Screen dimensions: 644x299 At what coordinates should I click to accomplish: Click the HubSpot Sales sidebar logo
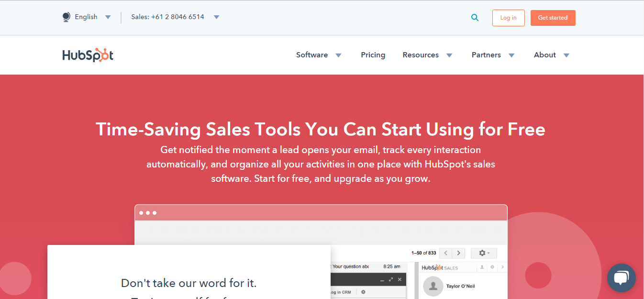[x=440, y=268]
